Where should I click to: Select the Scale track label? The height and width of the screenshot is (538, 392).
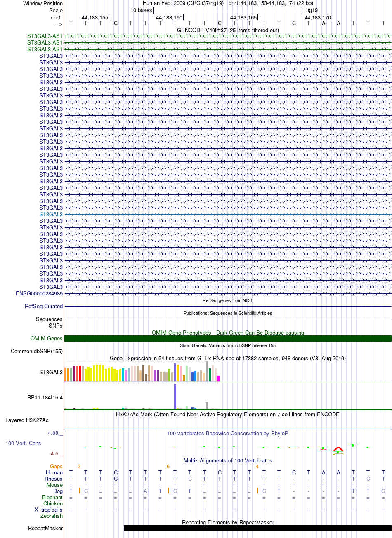click(x=56, y=10)
